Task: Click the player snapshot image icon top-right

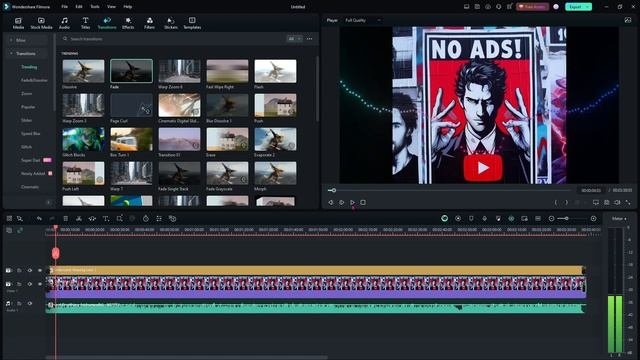Action: click(628, 20)
